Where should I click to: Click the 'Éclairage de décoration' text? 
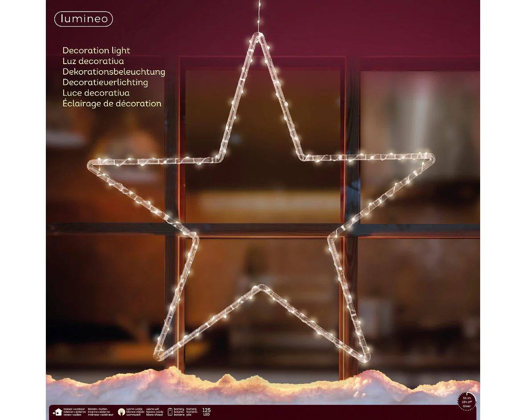click(x=112, y=103)
